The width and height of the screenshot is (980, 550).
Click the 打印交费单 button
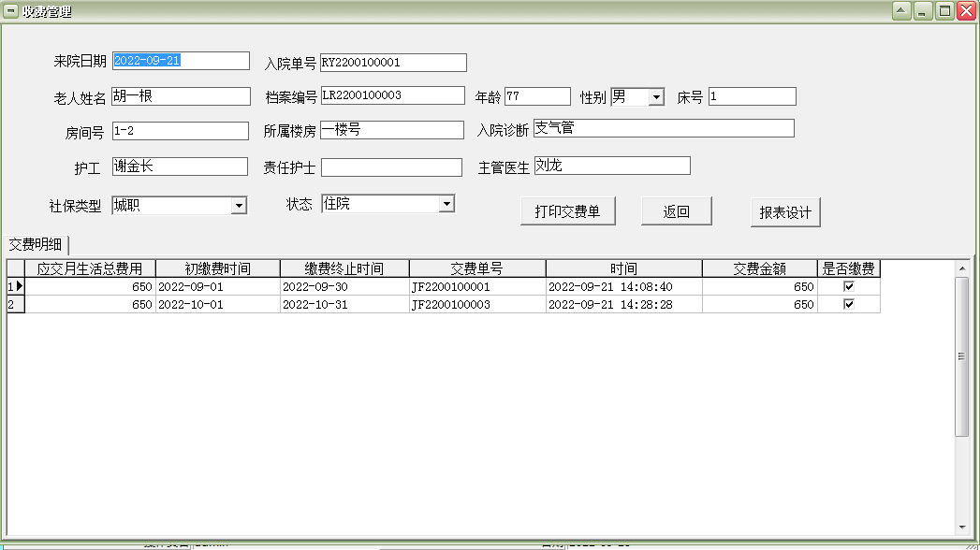tap(567, 211)
